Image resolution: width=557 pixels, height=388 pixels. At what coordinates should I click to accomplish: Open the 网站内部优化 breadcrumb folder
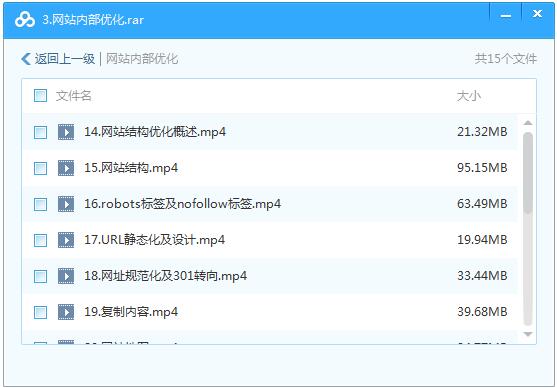[142, 59]
